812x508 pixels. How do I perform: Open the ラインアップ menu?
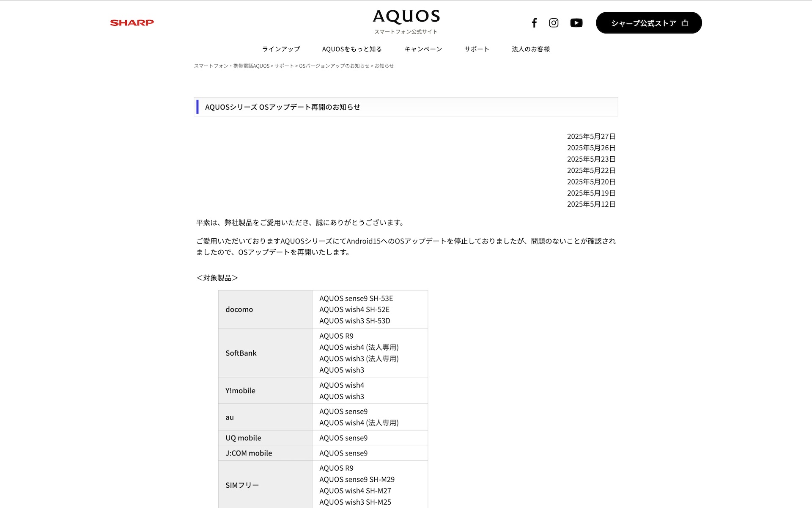click(x=281, y=49)
